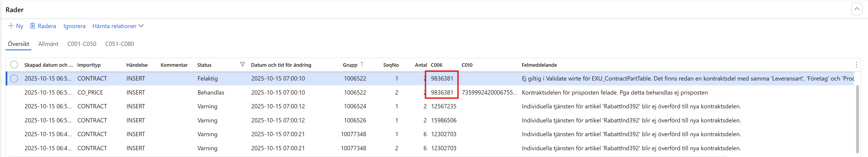This screenshot has width=868, height=157.
Task: Open the grid options three-dot menu
Action: click(x=856, y=65)
